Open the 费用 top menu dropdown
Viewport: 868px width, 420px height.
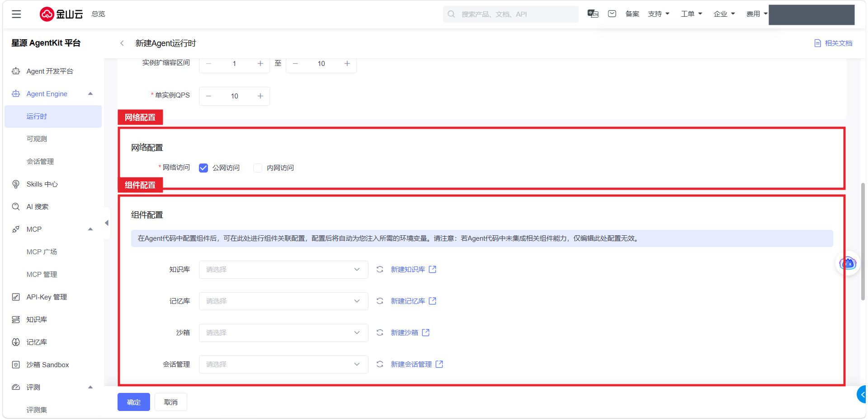tap(757, 14)
